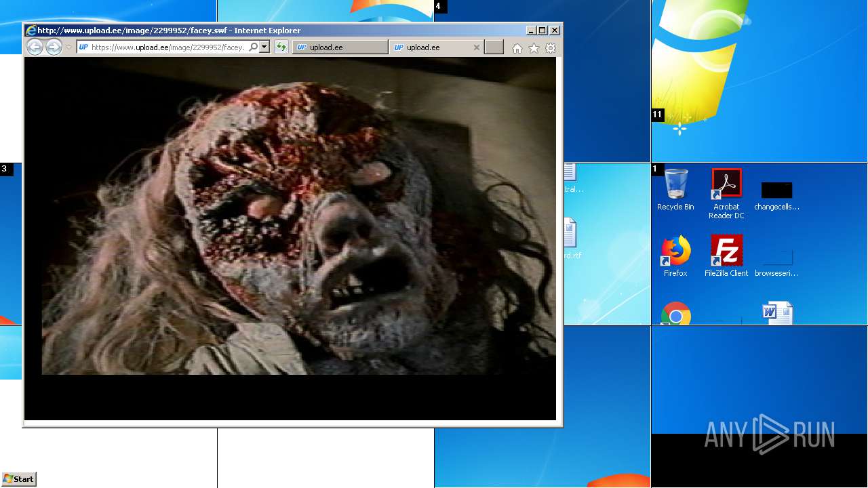Open the Tools gear menu
This screenshot has height=488, width=868.
click(551, 48)
